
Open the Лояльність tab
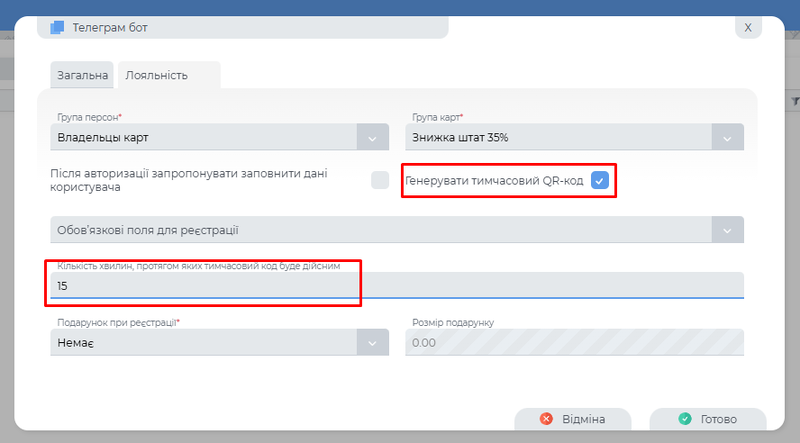click(x=157, y=75)
